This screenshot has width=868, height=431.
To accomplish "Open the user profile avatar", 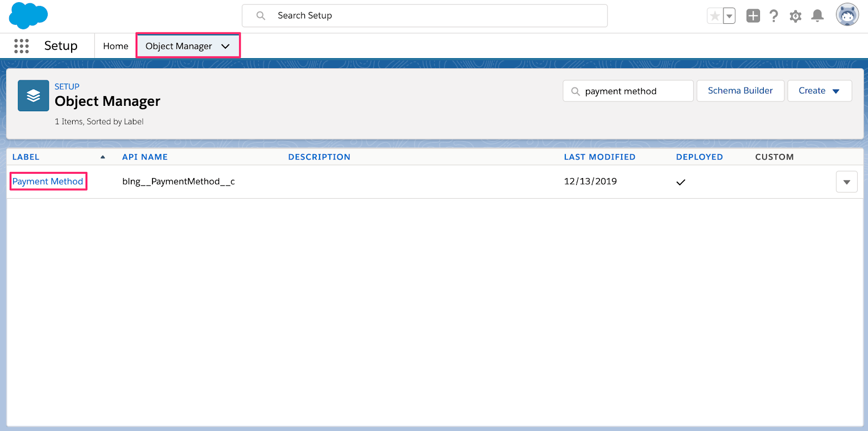I will point(847,15).
